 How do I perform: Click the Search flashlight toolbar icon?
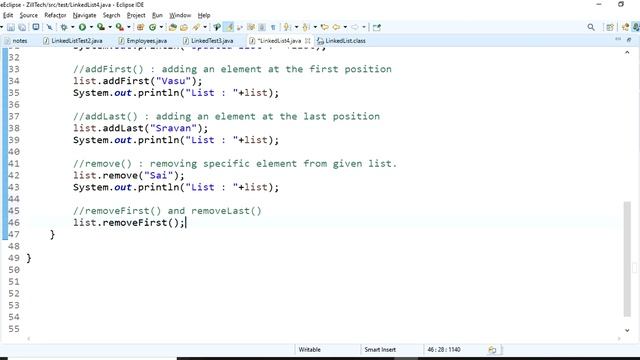click(196, 27)
